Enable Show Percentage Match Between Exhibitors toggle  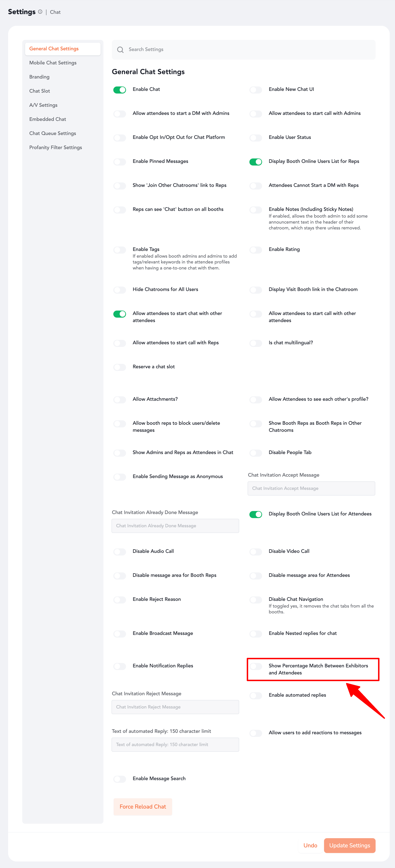tap(255, 666)
